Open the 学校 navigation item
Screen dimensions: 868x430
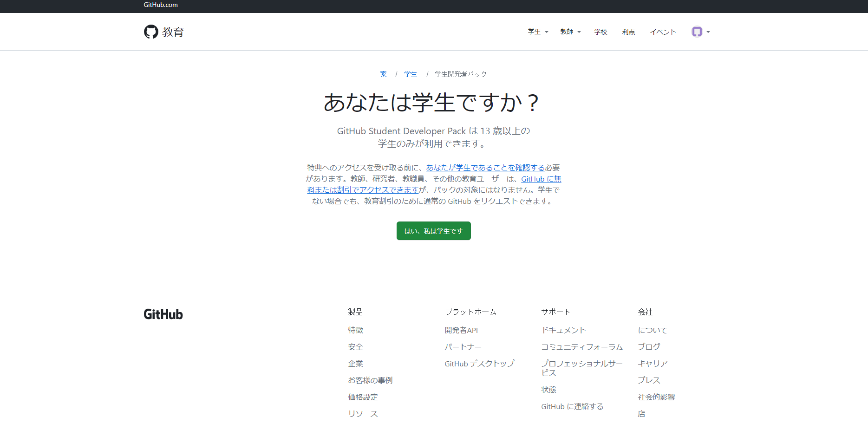coord(600,32)
